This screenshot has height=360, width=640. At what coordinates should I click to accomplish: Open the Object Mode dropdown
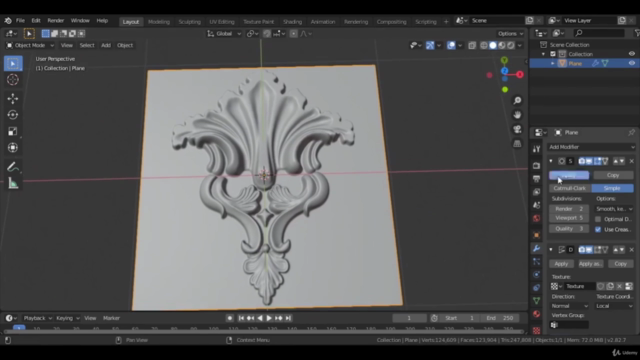pyautogui.click(x=30, y=45)
